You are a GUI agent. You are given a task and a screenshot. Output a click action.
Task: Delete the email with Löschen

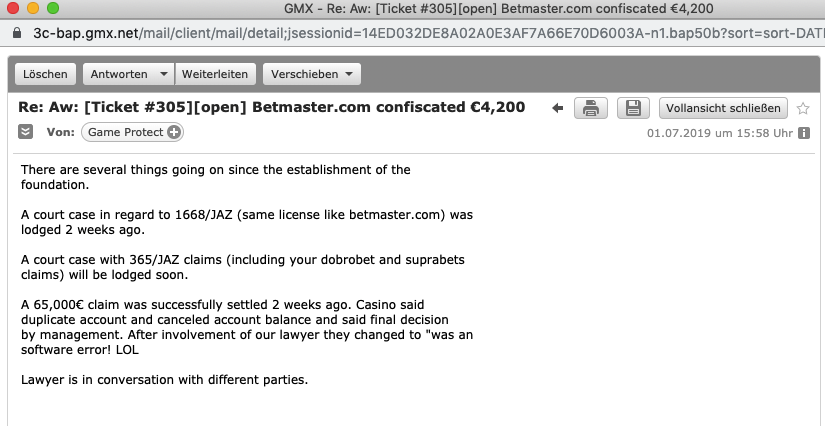coord(45,74)
